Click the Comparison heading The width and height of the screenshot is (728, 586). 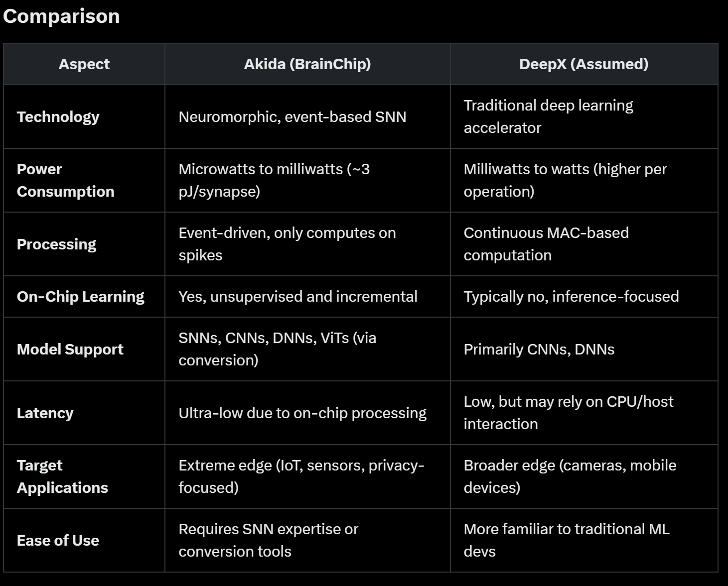[x=61, y=16]
